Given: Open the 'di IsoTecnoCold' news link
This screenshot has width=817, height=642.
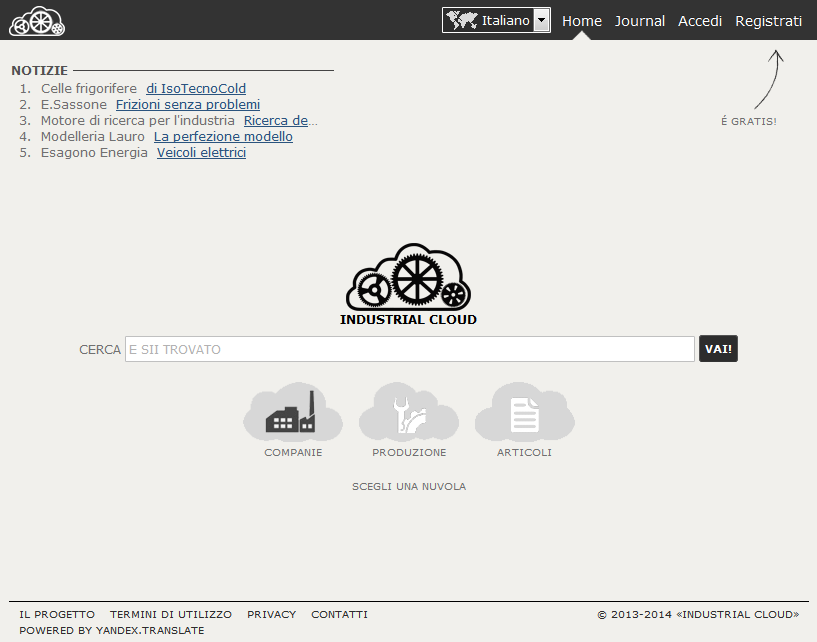Looking at the screenshot, I should pos(196,88).
